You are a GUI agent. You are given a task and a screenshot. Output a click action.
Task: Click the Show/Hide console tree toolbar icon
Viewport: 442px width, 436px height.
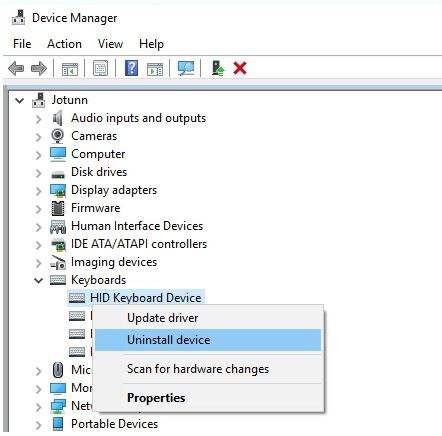[70, 69]
